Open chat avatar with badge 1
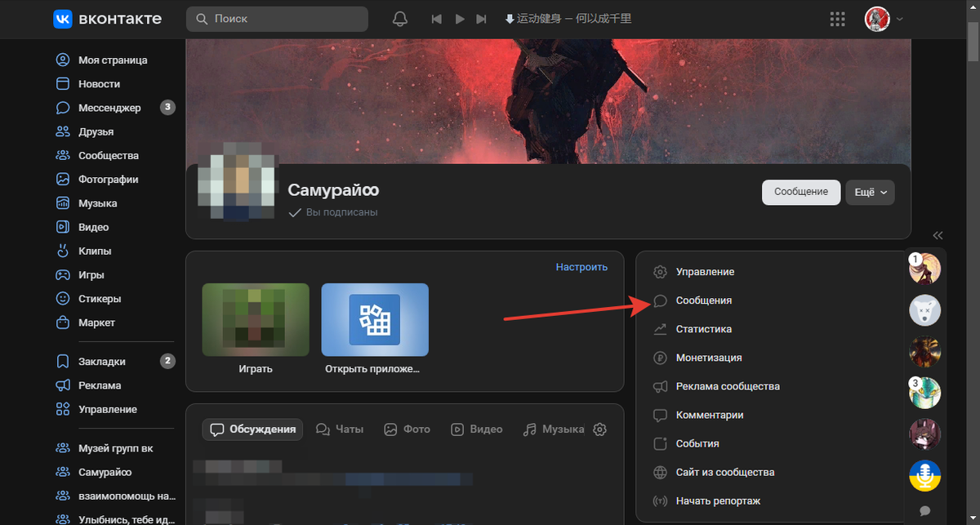 tap(925, 269)
